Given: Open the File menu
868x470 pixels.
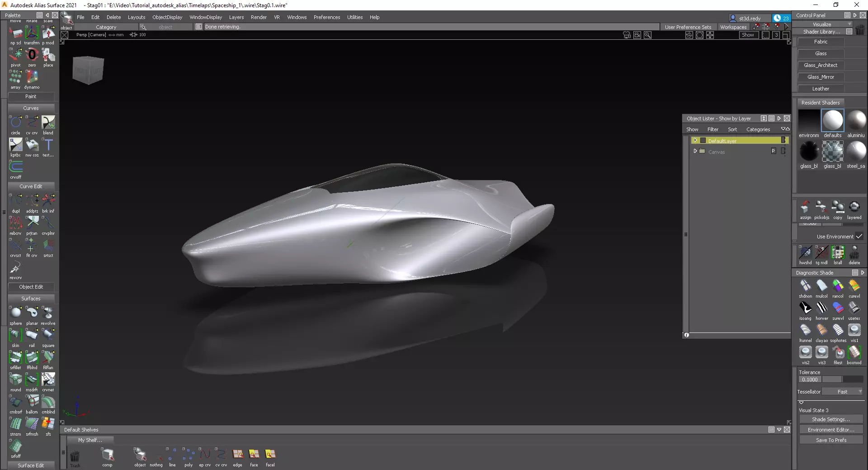Looking at the screenshot, I should (80, 17).
